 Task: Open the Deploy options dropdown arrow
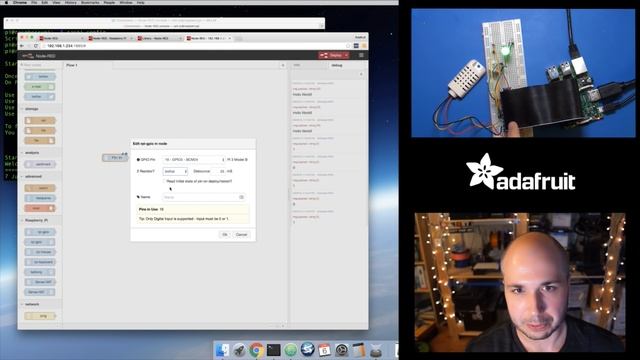point(347,55)
